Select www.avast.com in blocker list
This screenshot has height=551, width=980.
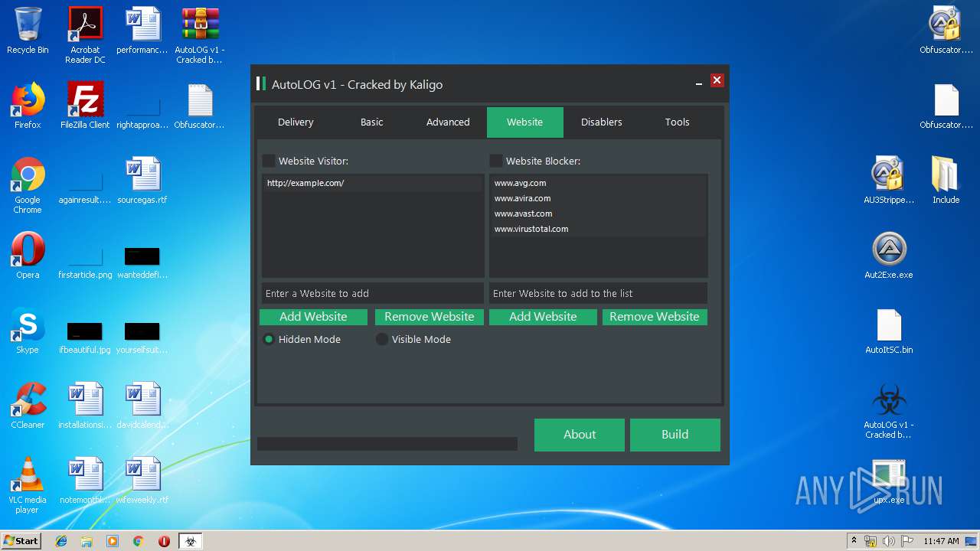tap(598, 214)
